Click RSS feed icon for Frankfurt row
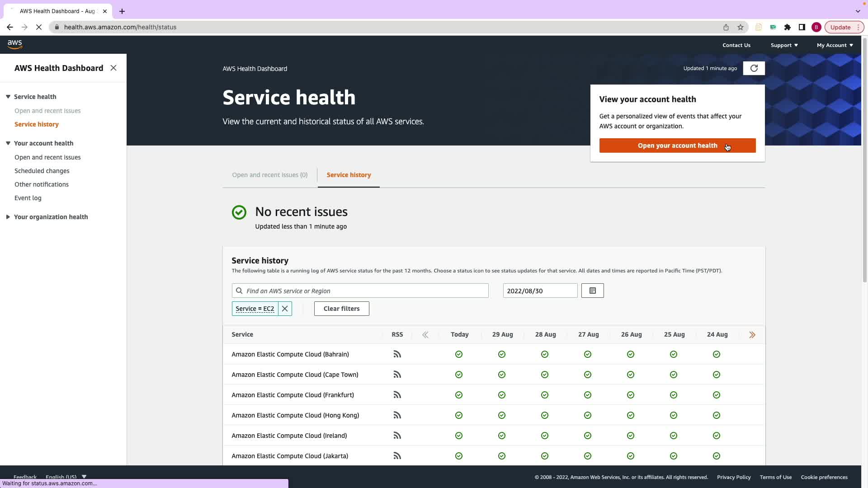868x488 pixels. pos(397,395)
